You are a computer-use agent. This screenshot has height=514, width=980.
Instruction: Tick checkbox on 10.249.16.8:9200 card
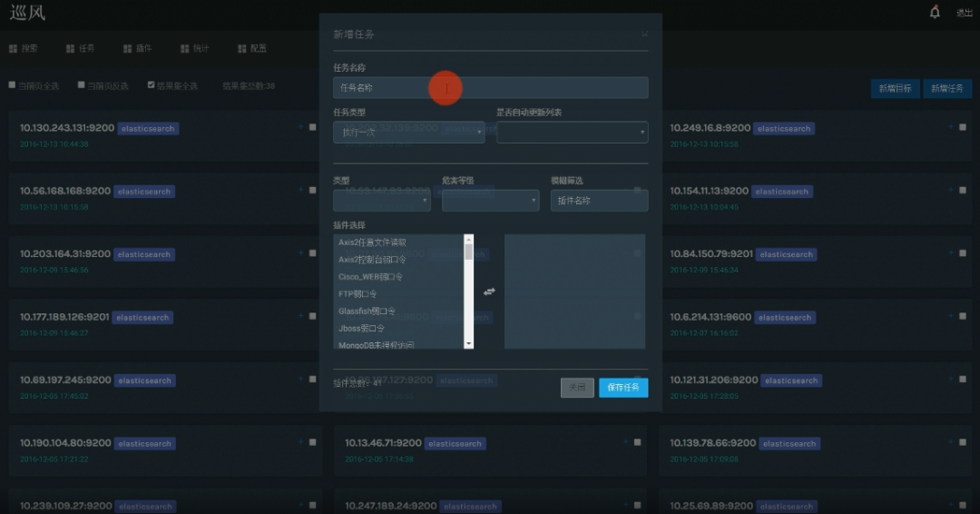(963, 127)
